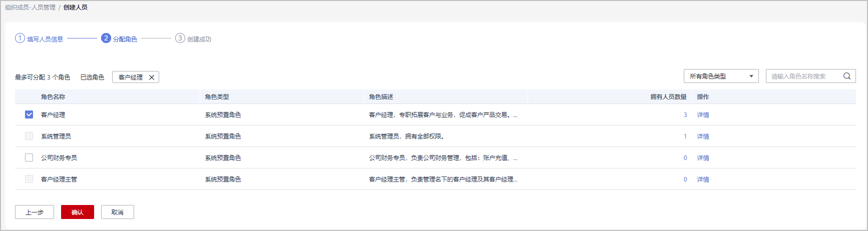The height and width of the screenshot is (231, 868).
Task: Click the 填写人员信息 step label
Action: [x=45, y=39]
